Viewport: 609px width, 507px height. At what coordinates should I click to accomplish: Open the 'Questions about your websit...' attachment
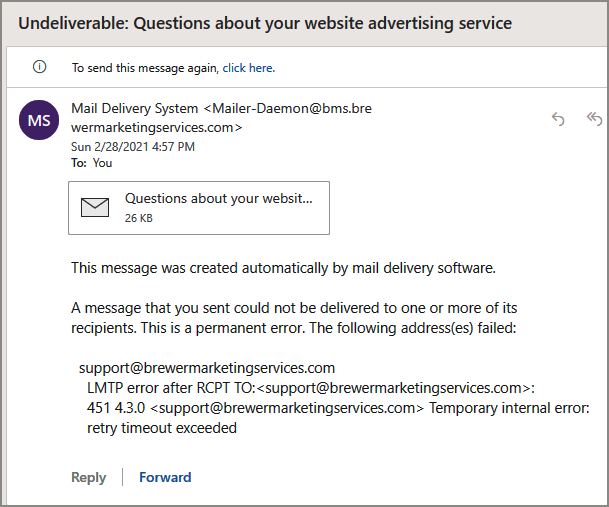199,208
